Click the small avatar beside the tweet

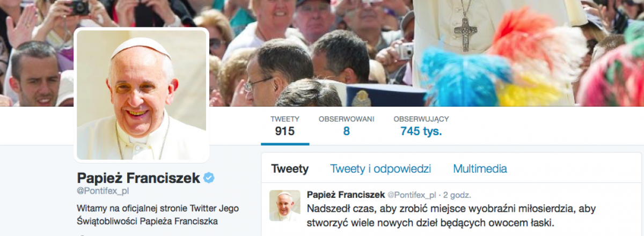284,205
